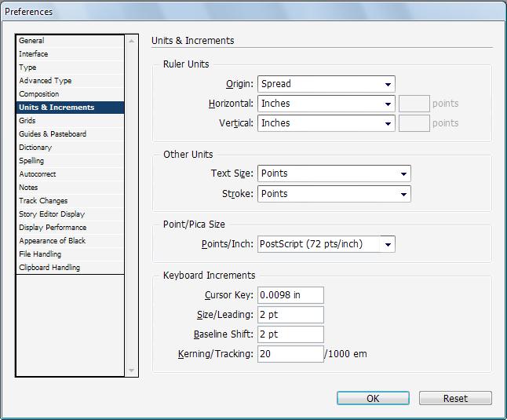Expand the Points/Inch PostScript dropdown
Screen dimensions: 507x420
coord(326,244)
